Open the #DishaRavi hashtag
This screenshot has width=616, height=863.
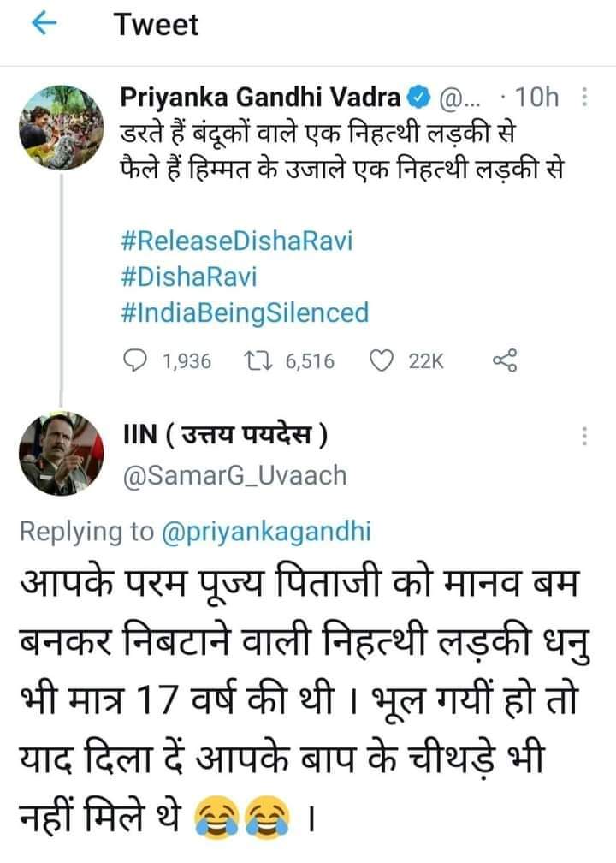point(188,277)
